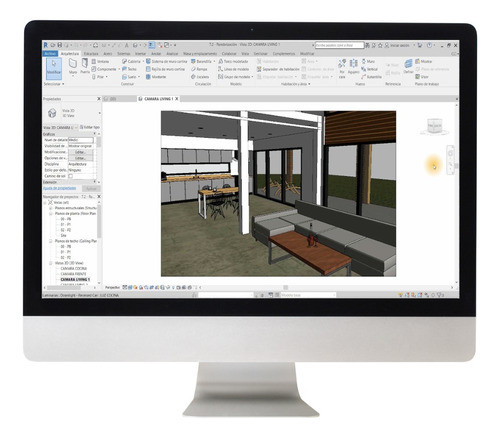Choose the Muro opening tool
500x438 pixels.
click(x=368, y=61)
